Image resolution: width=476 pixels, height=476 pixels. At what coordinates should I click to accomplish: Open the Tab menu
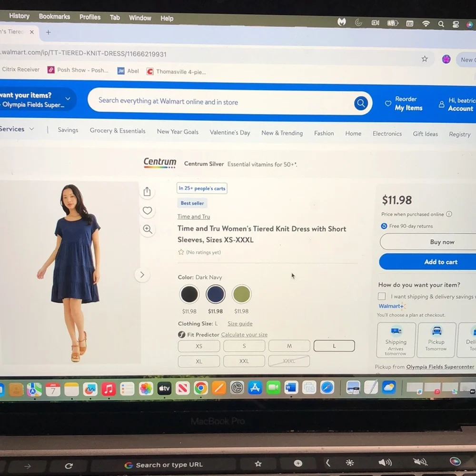[x=115, y=18]
